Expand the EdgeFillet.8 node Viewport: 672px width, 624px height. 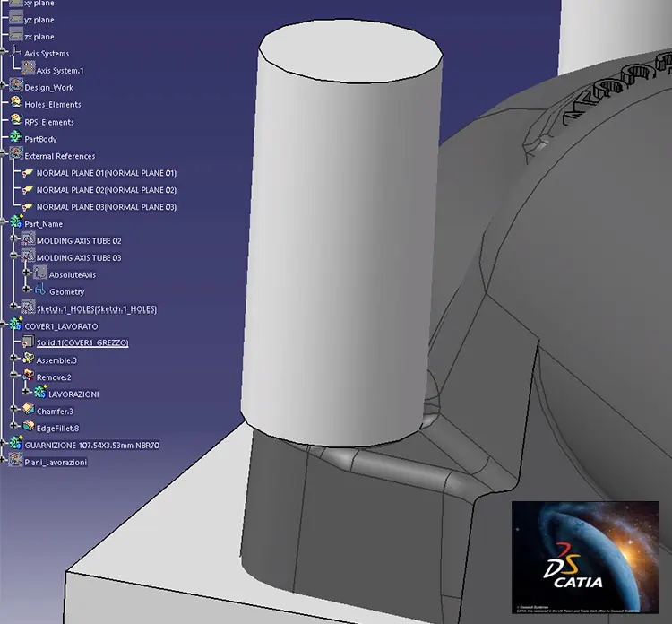coord(13,425)
